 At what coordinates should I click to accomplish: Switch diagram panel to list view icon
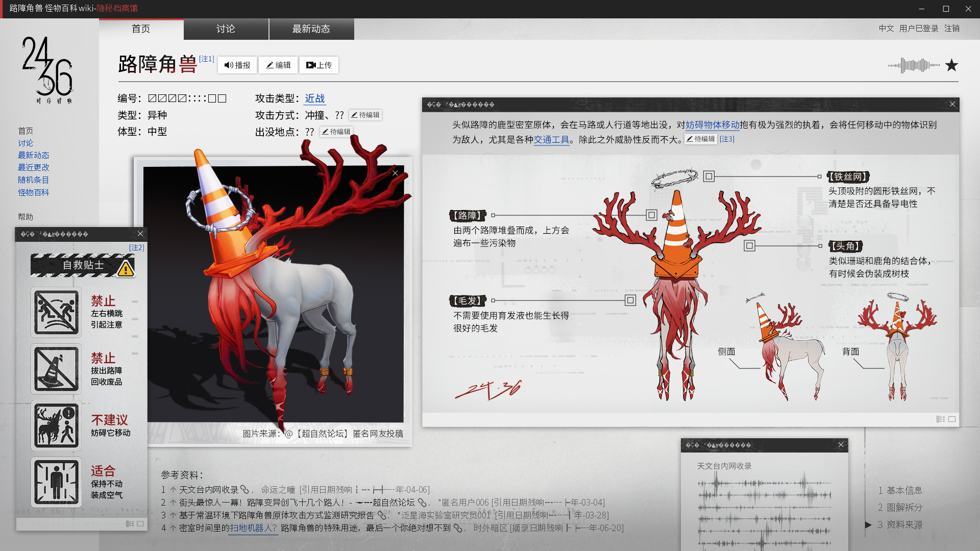[941, 419]
